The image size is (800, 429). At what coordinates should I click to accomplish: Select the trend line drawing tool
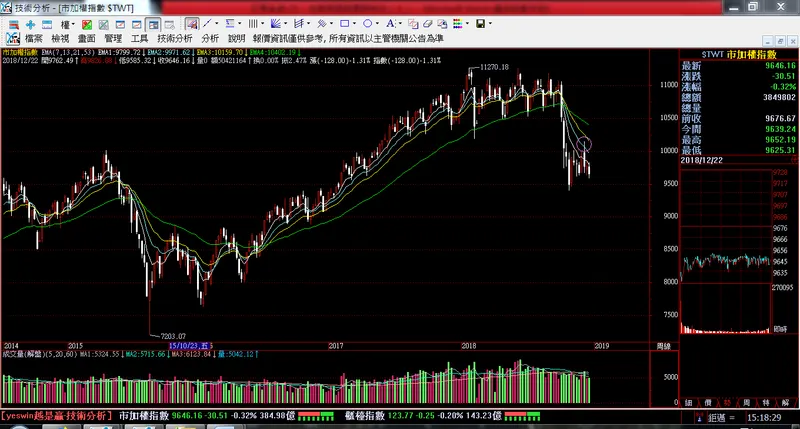(x=207, y=23)
